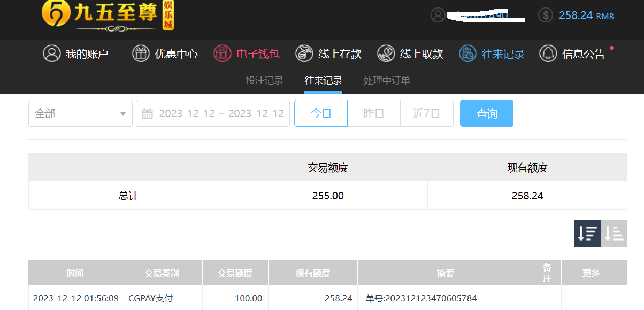Click the 全部 dropdown arrow
Viewport: 644px width, 310px height.
(123, 114)
